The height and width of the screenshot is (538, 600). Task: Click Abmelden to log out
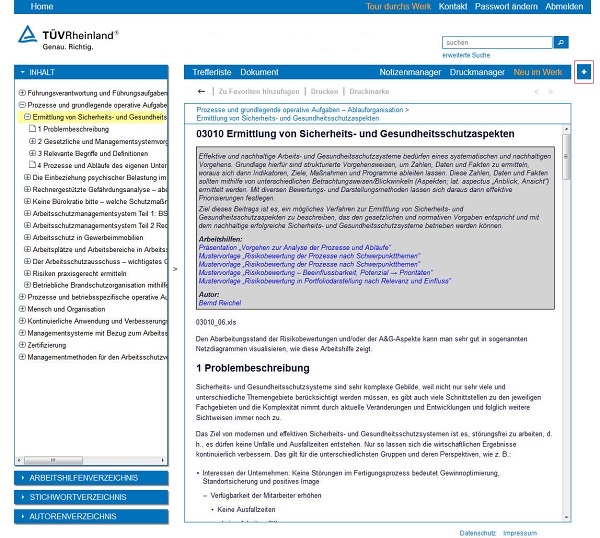[x=564, y=7]
